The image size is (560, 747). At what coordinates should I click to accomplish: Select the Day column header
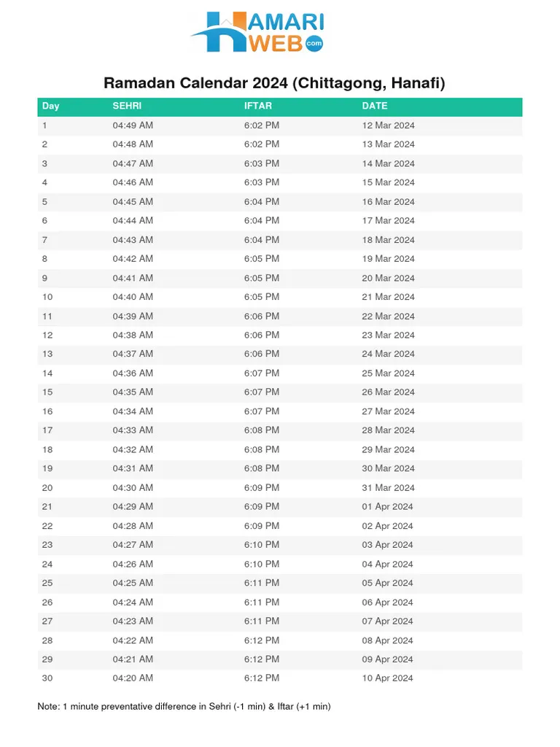click(51, 106)
